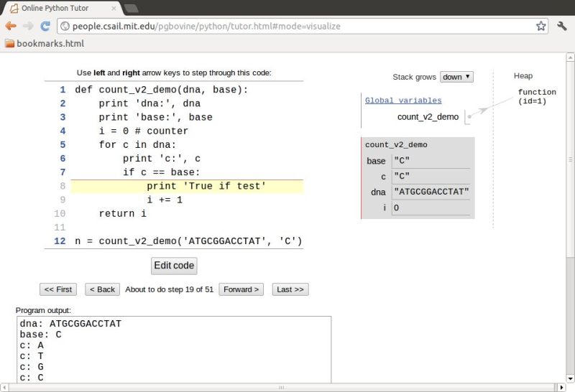This screenshot has height=392, width=575.
Task: Open the bookmarks.html folder icon
Action: pyautogui.click(x=9, y=44)
